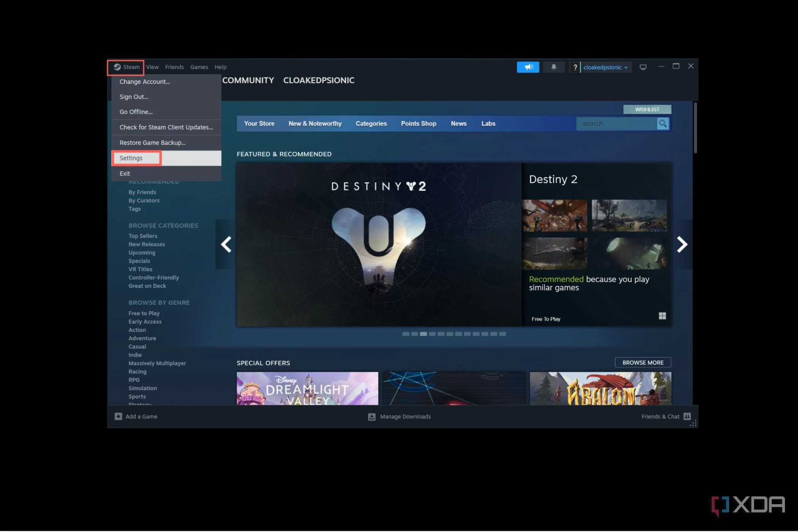The height and width of the screenshot is (532, 798).
Task: Open By Curators recommendations link
Action: coord(144,201)
